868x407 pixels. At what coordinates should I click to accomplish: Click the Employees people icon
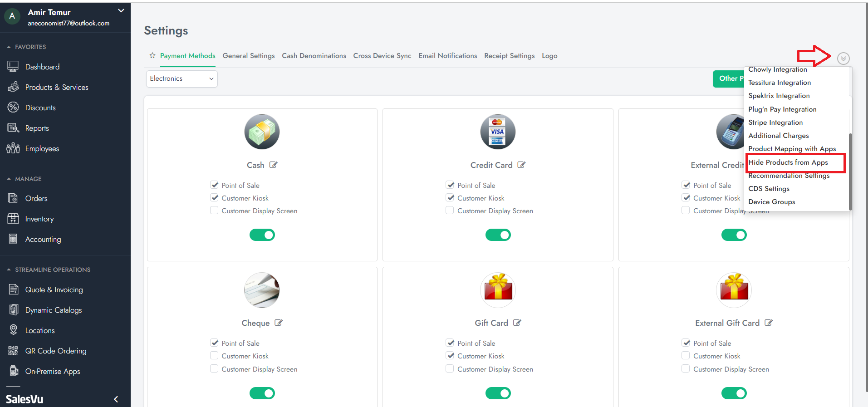[13, 148]
